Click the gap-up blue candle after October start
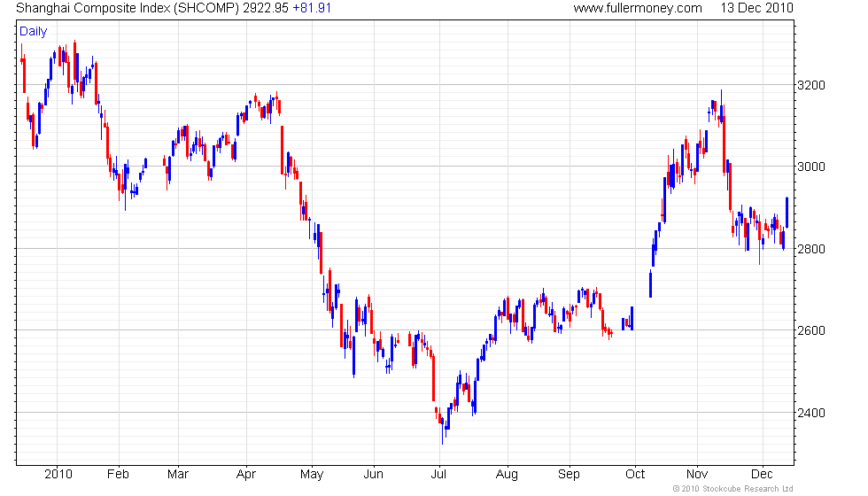The width and height of the screenshot is (868, 496). click(650, 283)
